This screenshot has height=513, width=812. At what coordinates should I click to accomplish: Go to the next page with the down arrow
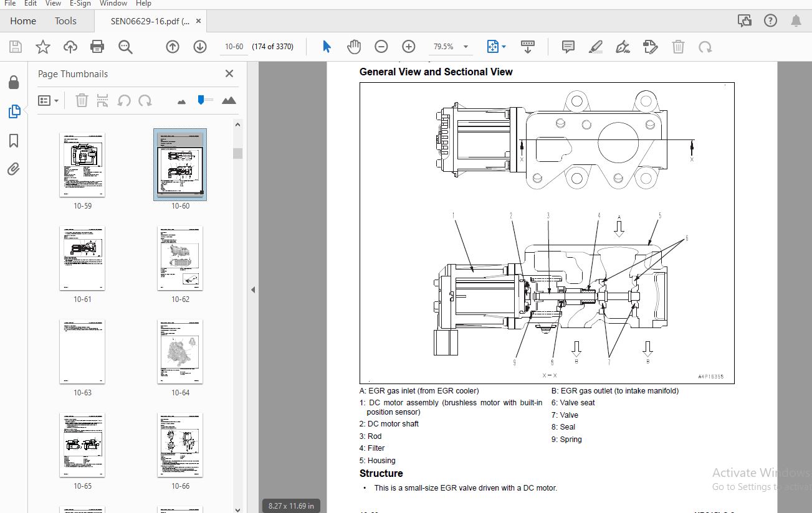pos(200,47)
